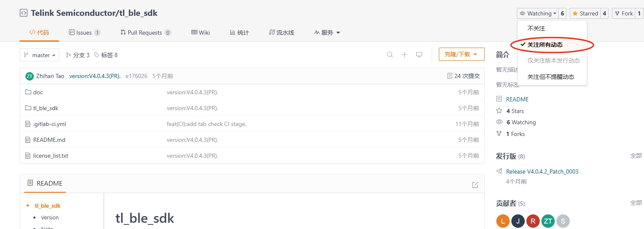Image resolution: width=644 pixels, height=229 pixels.
Task: Expand the 服务 menu
Action: tap(327, 33)
